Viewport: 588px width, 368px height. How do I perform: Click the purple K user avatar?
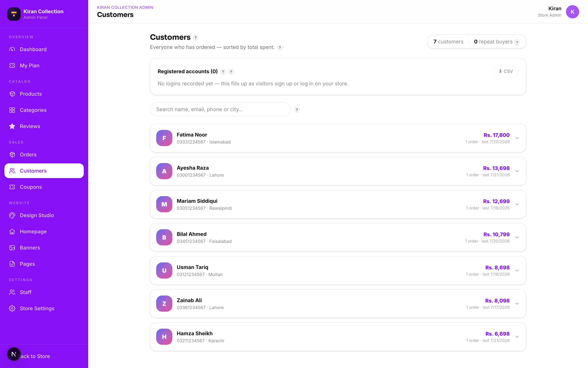click(x=572, y=12)
